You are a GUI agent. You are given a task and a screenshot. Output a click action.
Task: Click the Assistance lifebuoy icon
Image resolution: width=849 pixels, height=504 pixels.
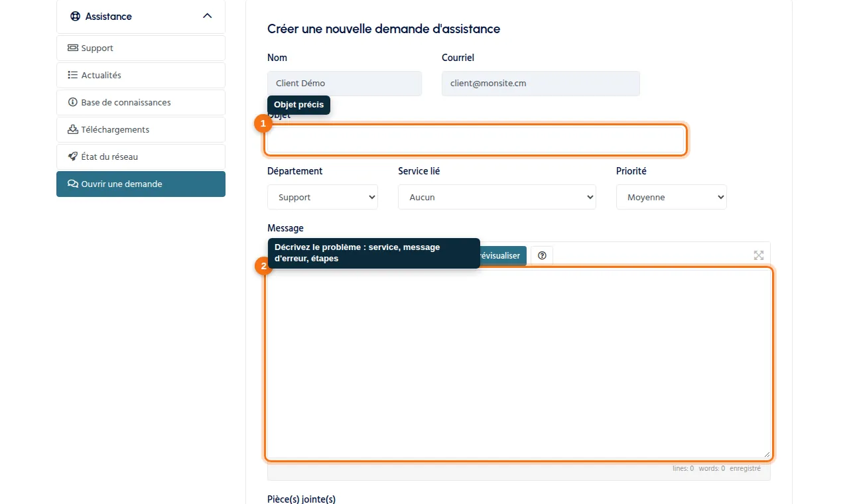pyautogui.click(x=75, y=16)
